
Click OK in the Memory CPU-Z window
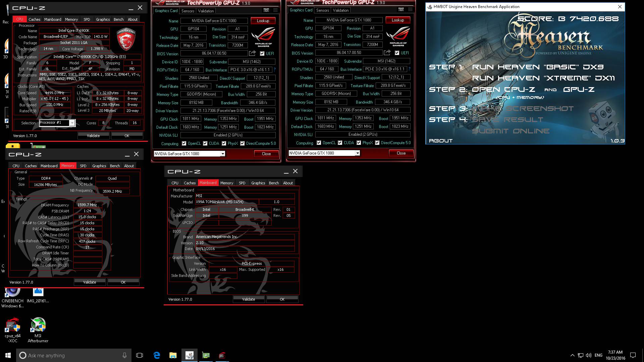click(x=123, y=282)
